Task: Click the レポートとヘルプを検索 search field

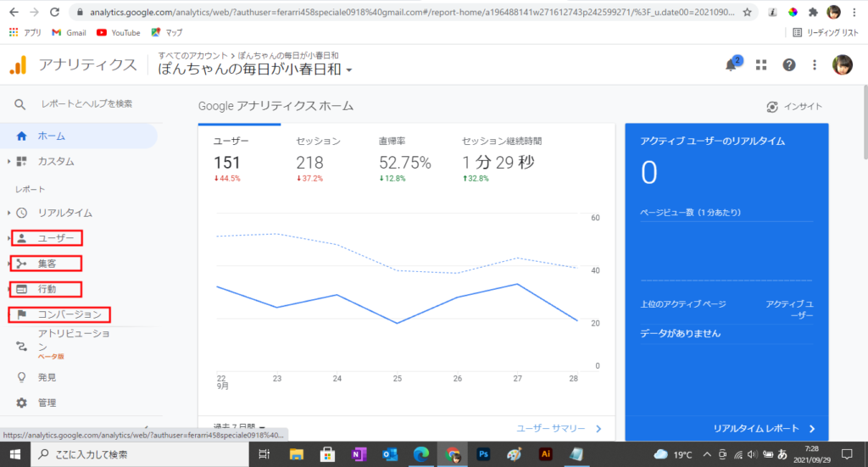Action: (x=87, y=104)
